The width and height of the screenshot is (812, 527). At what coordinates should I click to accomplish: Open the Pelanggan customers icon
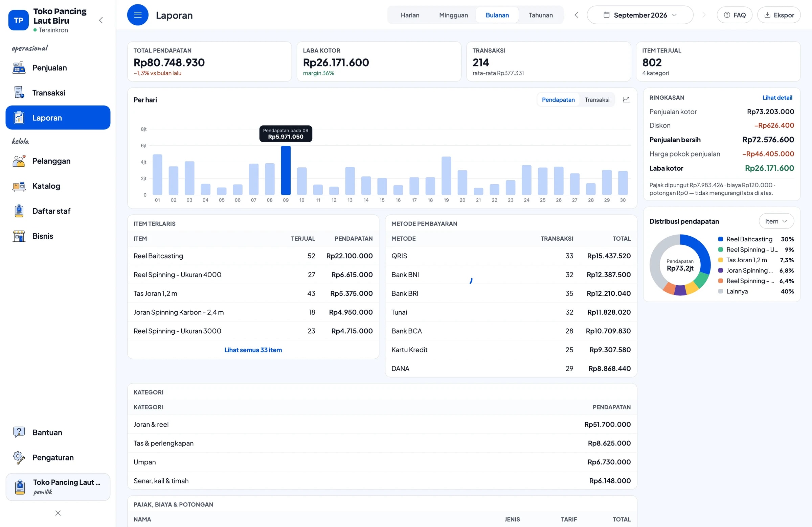pyautogui.click(x=19, y=161)
